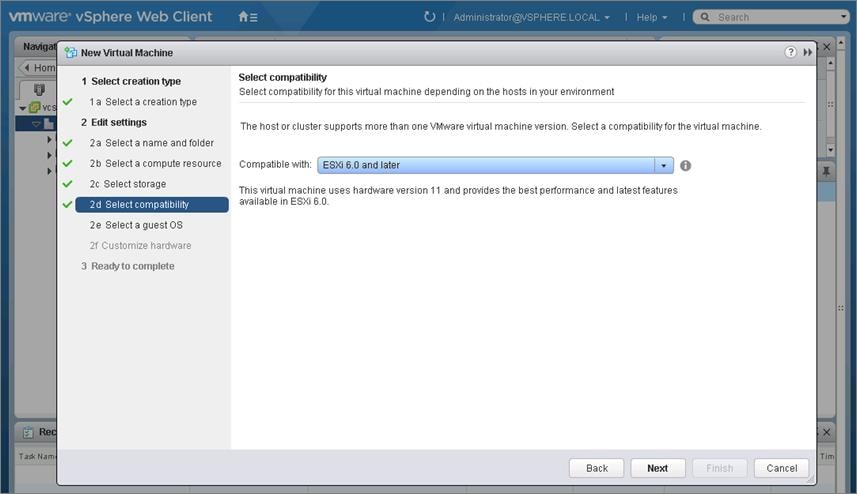857x494 pixels.
Task: Click the Cancel button
Action: [781, 468]
